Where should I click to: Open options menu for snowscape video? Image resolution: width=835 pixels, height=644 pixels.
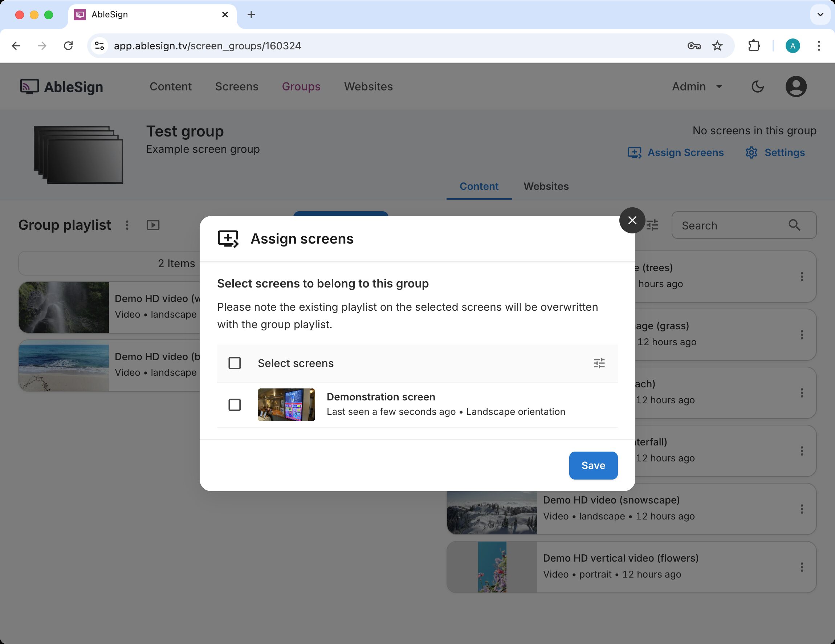coord(801,509)
